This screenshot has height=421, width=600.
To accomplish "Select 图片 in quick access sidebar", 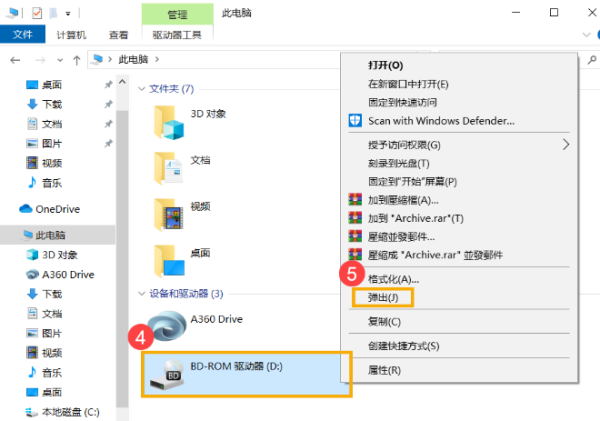I will (x=52, y=144).
